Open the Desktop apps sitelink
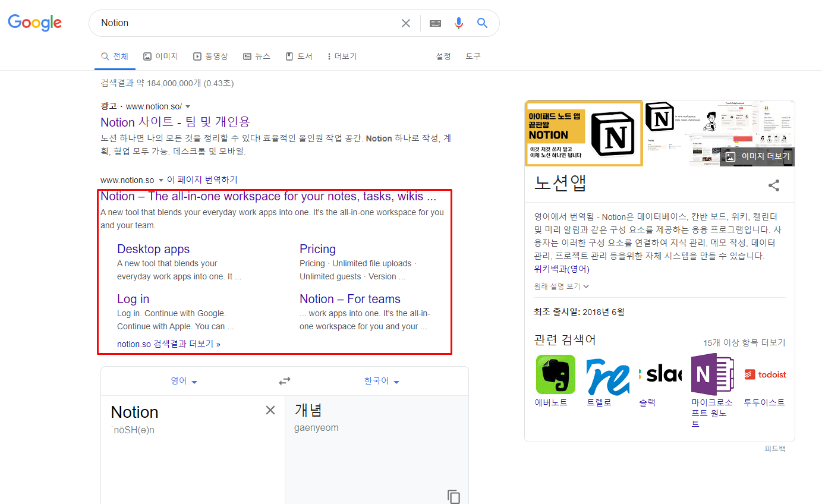 tap(153, 249)
